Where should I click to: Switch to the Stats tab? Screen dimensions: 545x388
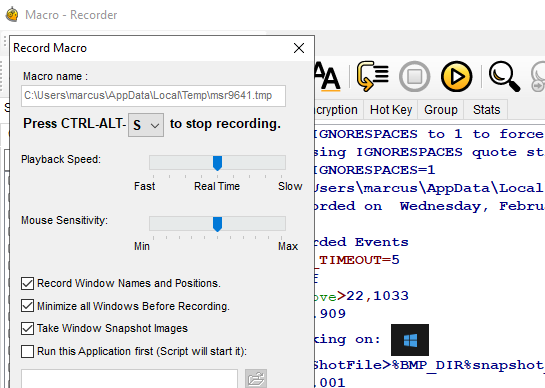(x=486, y=110)
